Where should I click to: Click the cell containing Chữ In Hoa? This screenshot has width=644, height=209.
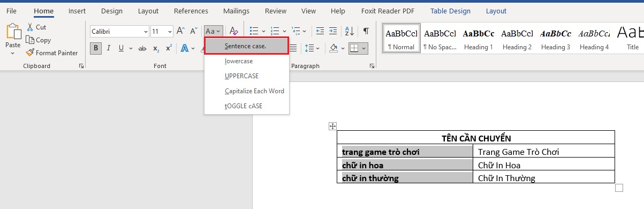[x=544, y=165]
